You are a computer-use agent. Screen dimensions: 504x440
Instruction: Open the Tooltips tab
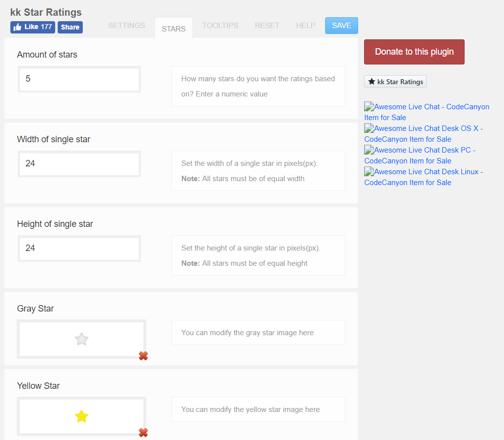click(x=220, y=26)
